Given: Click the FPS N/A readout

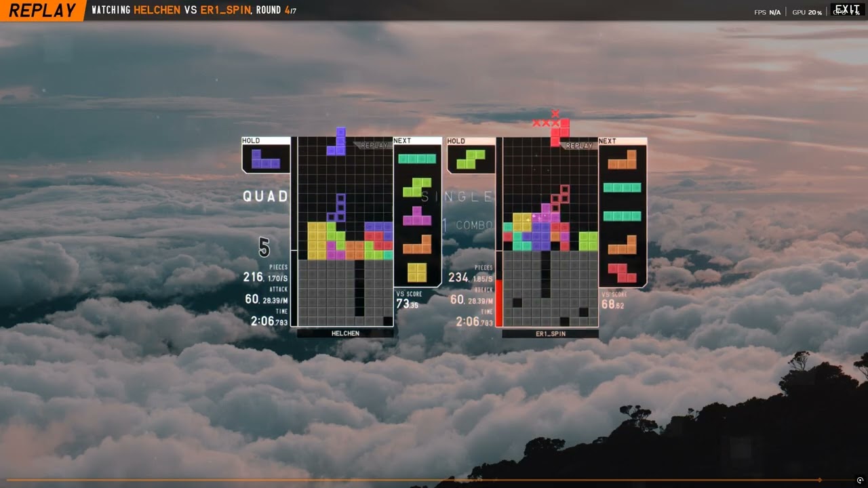Looking at the screenshot, I should click(x=767, y=12).
